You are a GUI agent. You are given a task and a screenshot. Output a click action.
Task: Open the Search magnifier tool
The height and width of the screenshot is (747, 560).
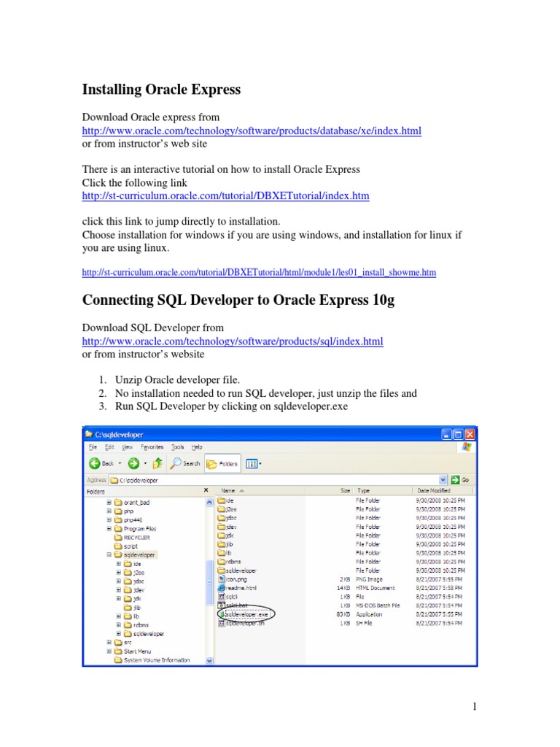pos(185,463)
